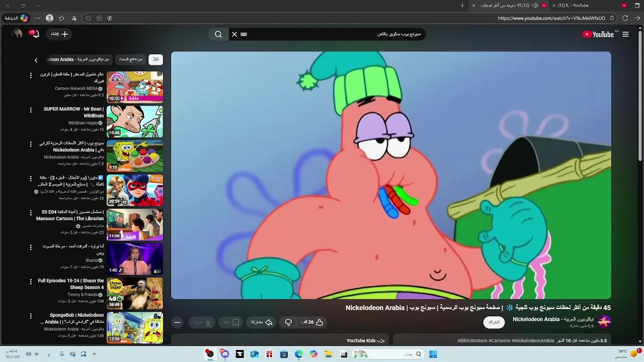644x362 pixels.
Task: Open options menu for Krabby Patty moments video
Action: pos(31,144)
